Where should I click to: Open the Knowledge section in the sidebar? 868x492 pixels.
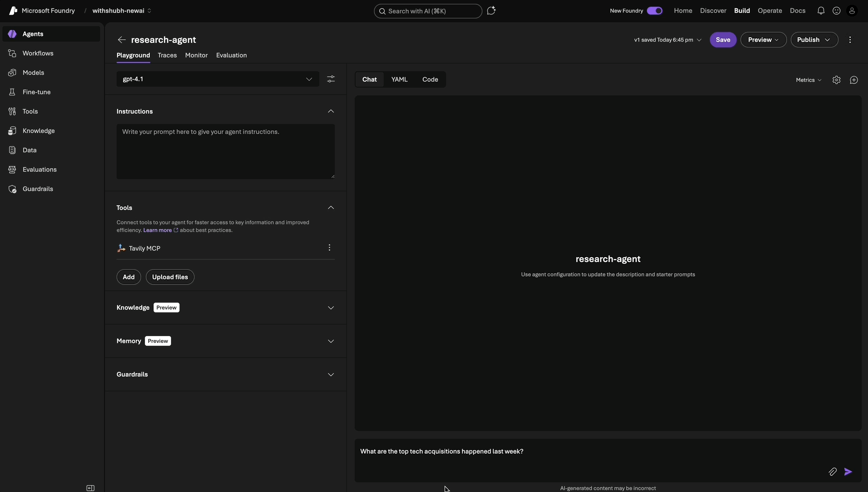coord(38,130)
